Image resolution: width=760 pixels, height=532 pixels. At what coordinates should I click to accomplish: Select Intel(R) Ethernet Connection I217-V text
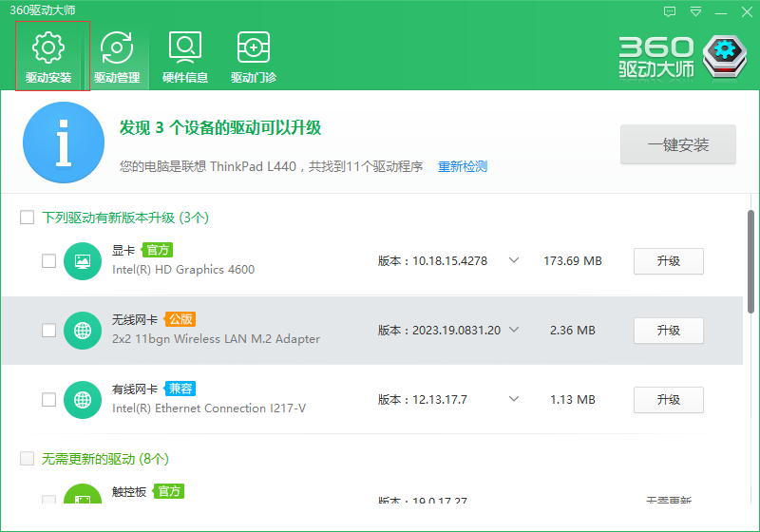tap(209, 408)
